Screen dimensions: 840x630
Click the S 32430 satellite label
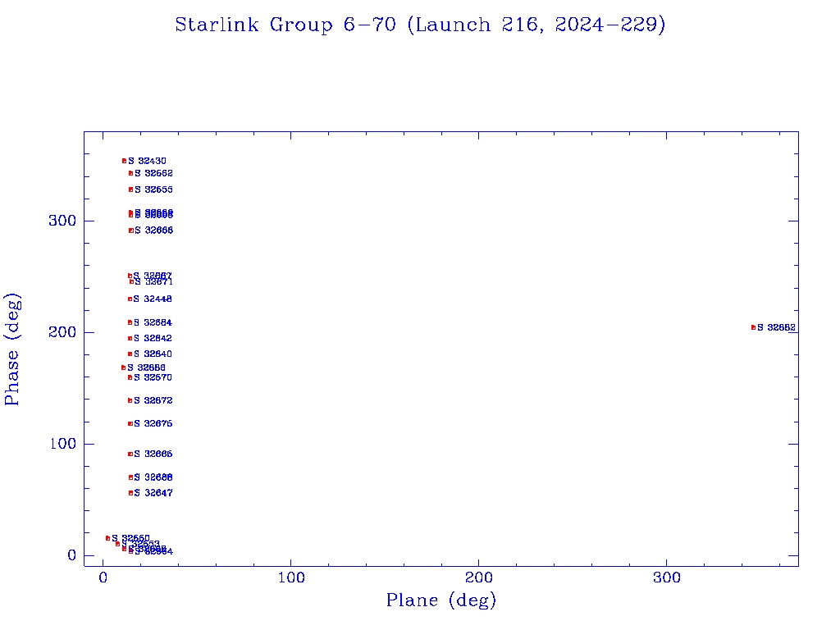pos(147,161)
